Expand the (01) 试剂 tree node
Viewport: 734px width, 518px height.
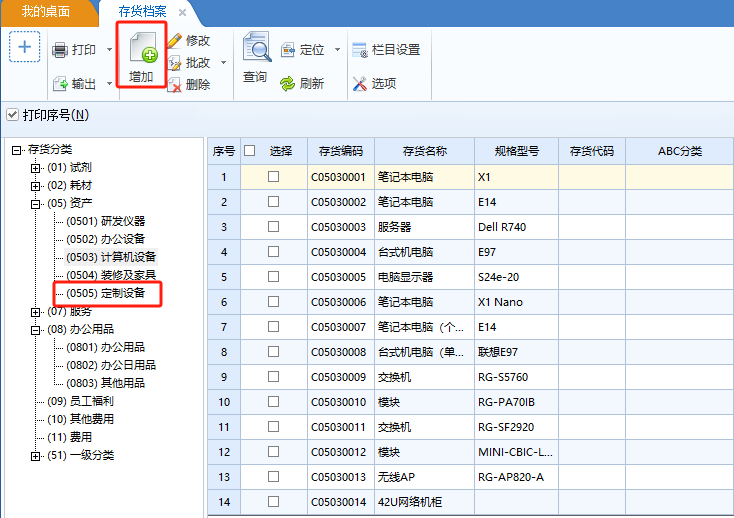tap(36, 168)
